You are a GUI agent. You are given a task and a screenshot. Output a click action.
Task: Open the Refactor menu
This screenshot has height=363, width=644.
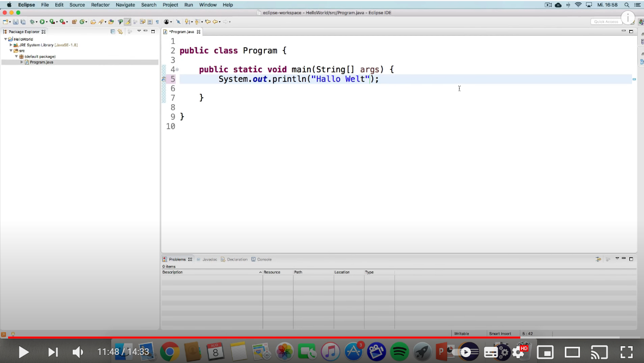(100, 5)
